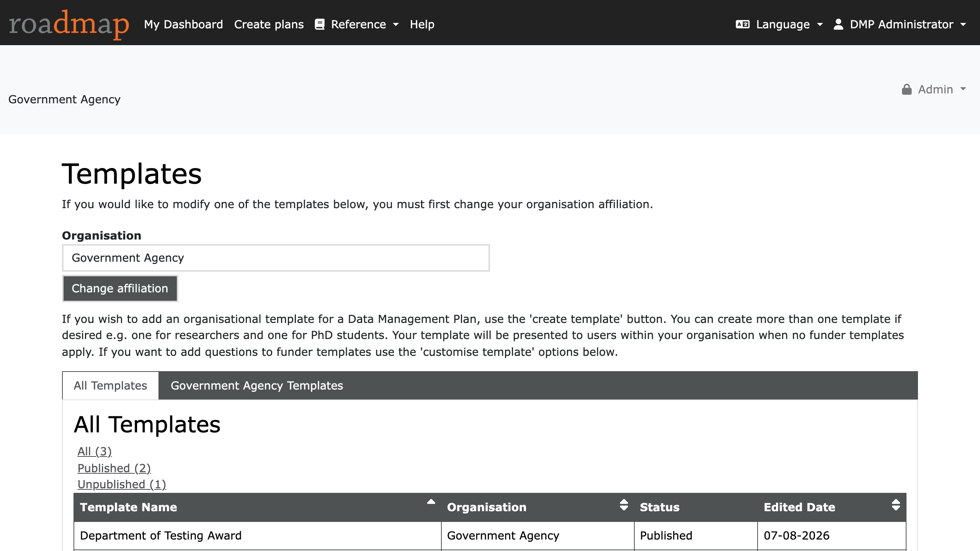Click the All Templates section heading
Image resolution: width=980 pixels, height=551 pixels.
[x=147, y=424]
